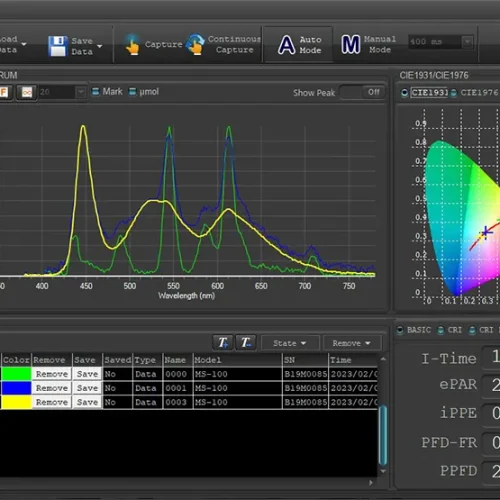
Task: Select the second CRI radio option
Action: coord(472,330)
